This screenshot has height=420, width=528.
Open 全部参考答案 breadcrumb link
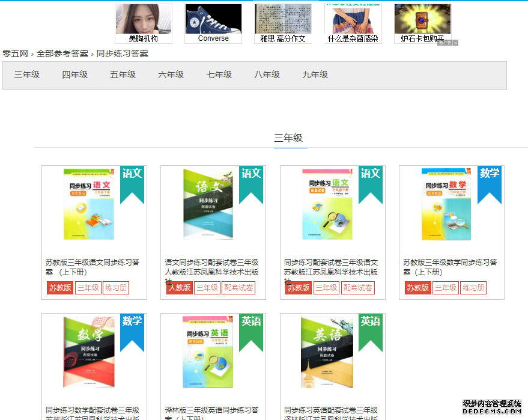coord(62,53)
